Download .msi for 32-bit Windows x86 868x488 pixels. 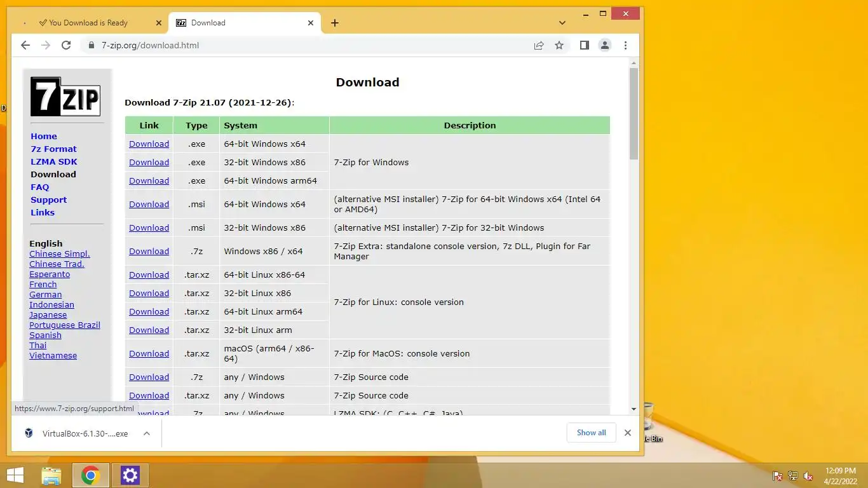(149, 227)
